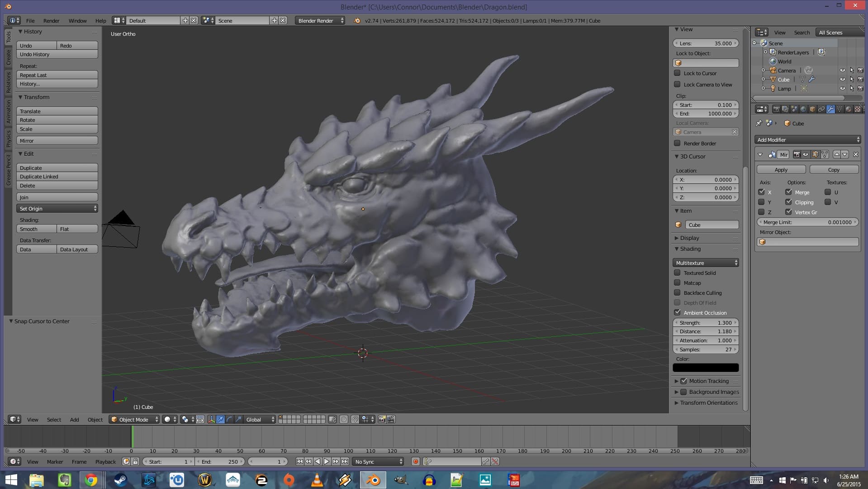This screenshot has height=489, width=868.
Task: Click the Select menu in viewport header
Action: pos(54,420)
